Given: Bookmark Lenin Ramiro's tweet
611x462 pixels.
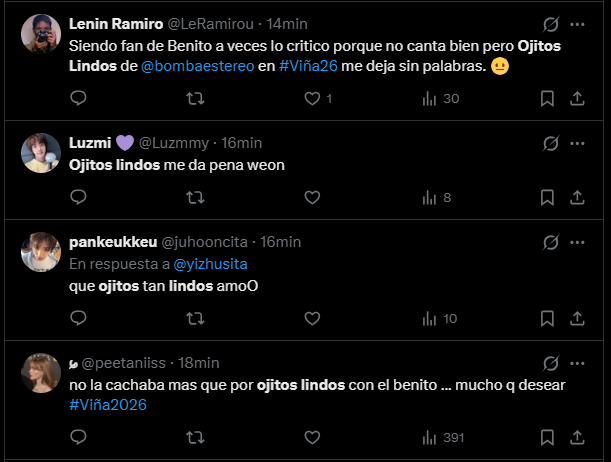Looking at the screenshot, I should (x=547, y=98).
